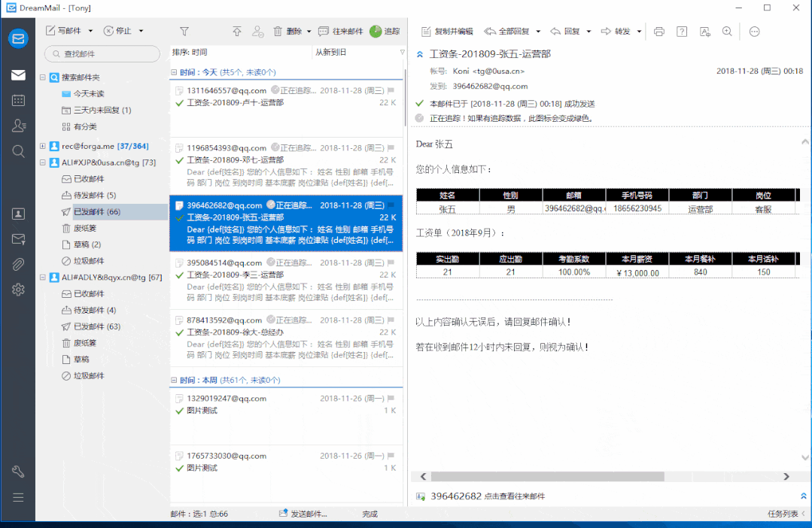Click the 全部回复 reply-all button
812x528 pixels.
(x=507, y=32)
